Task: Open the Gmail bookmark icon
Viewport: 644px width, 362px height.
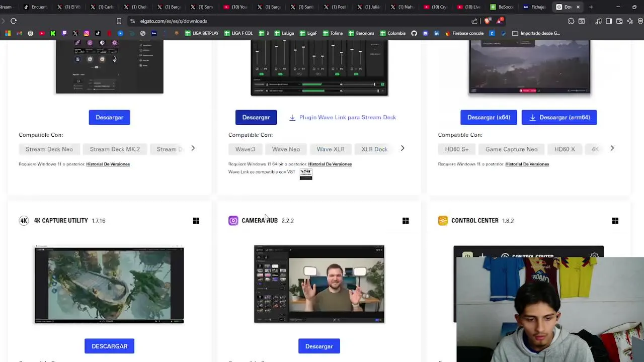Action: point(19,33)
